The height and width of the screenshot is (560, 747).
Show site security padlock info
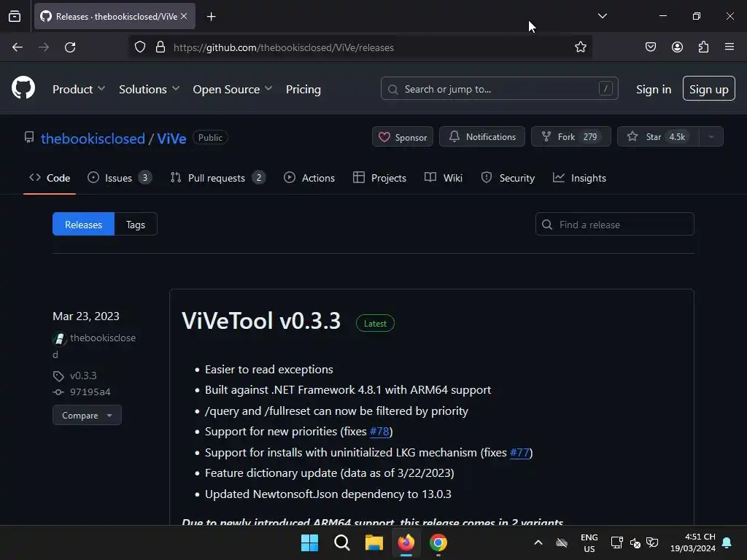pos(160,47)
